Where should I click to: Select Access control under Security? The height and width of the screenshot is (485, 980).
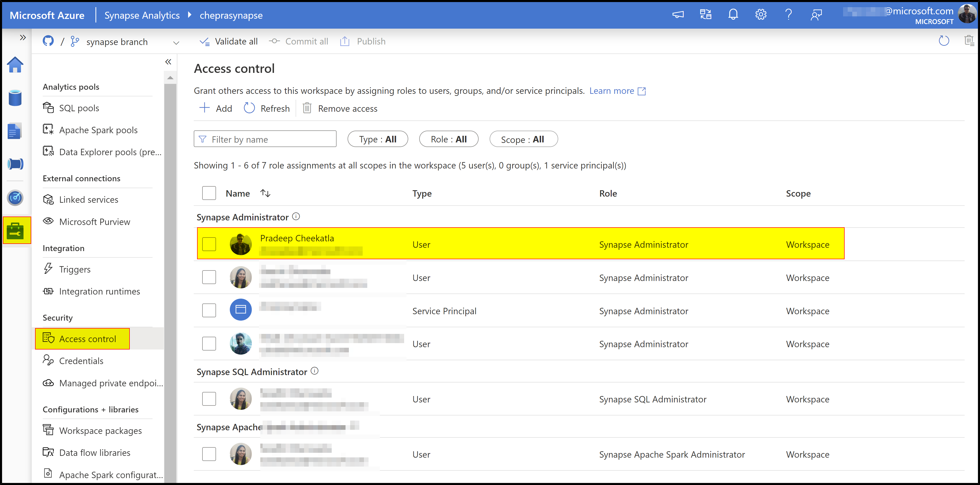coord(88,339)
